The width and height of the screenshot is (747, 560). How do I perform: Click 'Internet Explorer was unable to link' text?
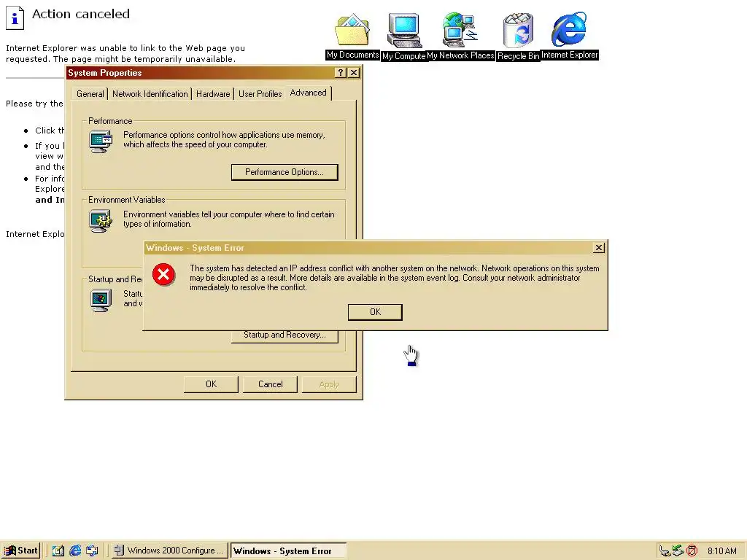(125, 53)
